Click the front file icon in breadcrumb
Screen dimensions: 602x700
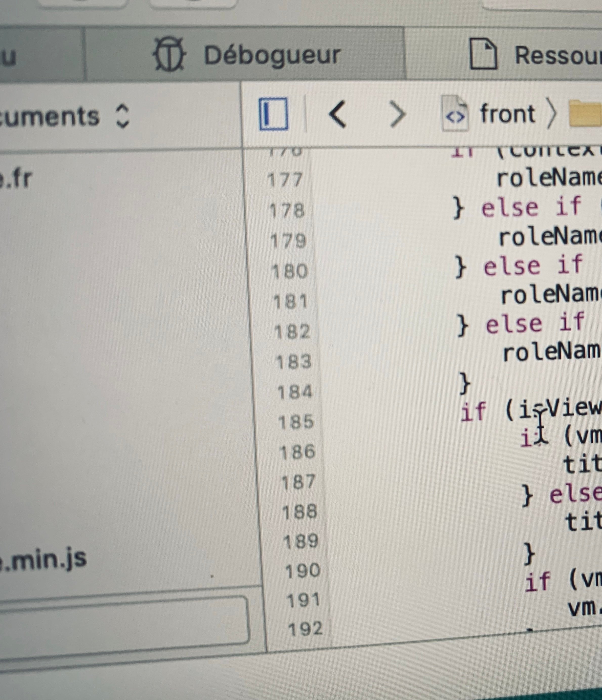pyautogui.click(x=456, y=114)
